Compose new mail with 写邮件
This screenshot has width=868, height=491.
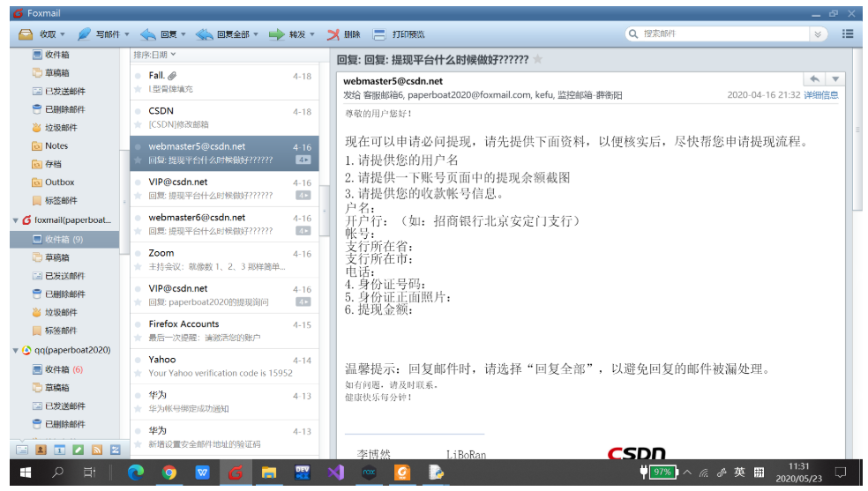tap(99, 34)
